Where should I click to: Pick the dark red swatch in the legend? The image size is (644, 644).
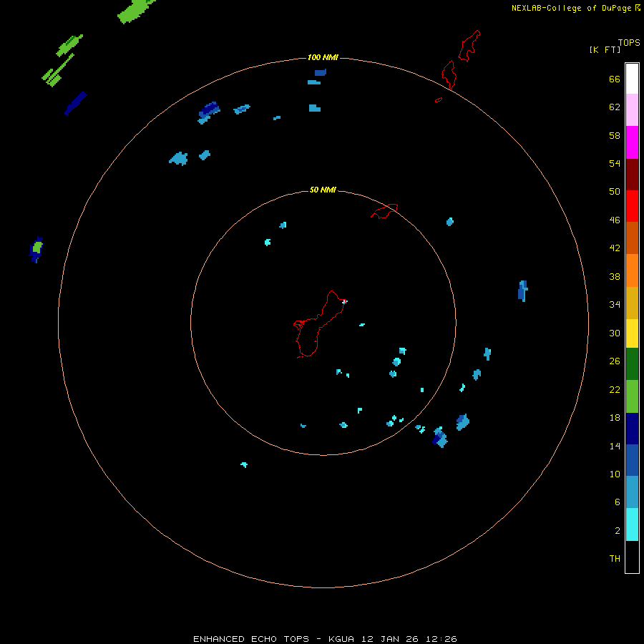(632, 174)
